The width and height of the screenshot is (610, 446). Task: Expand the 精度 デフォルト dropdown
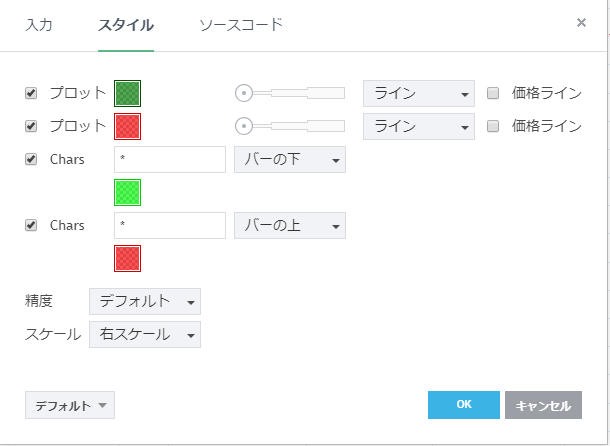(144, 301)
